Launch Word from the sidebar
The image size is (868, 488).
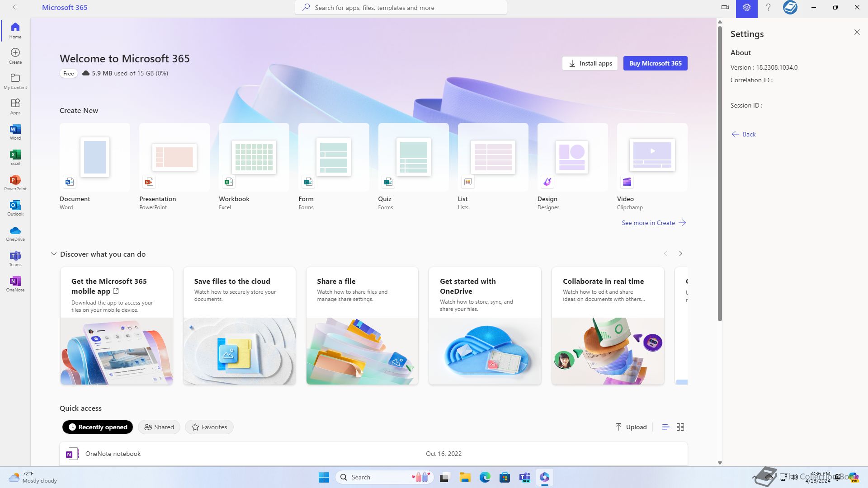15,132
